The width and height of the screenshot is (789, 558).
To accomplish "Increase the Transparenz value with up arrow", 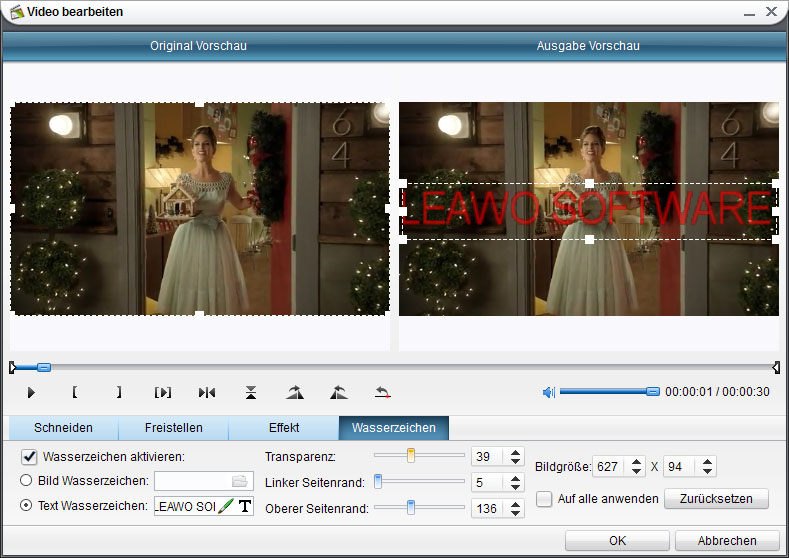I will (x=515, y=452).
